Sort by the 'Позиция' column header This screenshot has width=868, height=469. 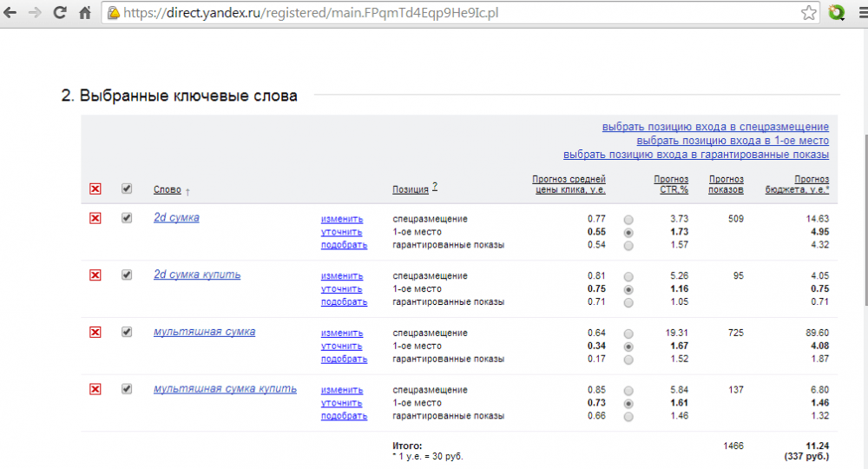[411, 189]
